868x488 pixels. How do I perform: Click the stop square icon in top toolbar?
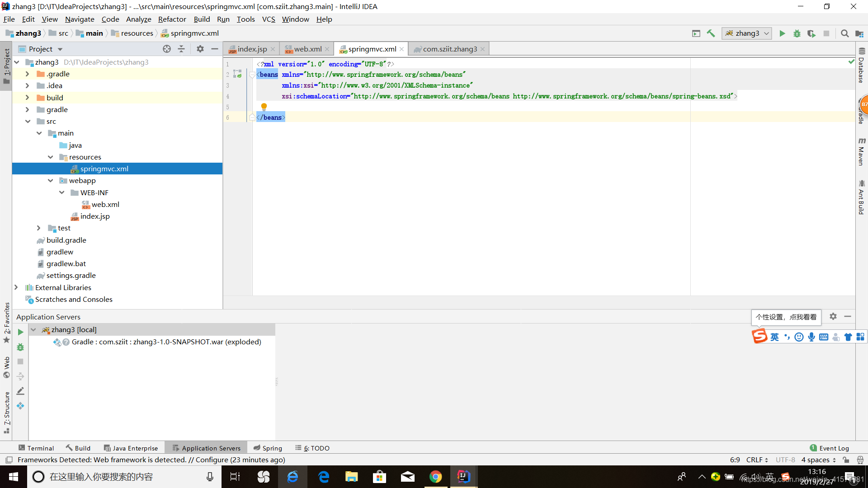tap(826, 33)
